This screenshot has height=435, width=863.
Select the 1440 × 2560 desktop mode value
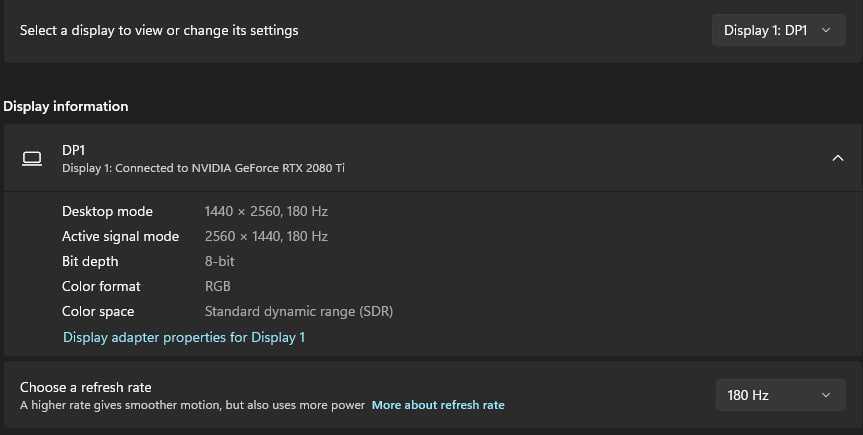pos(266,211)
